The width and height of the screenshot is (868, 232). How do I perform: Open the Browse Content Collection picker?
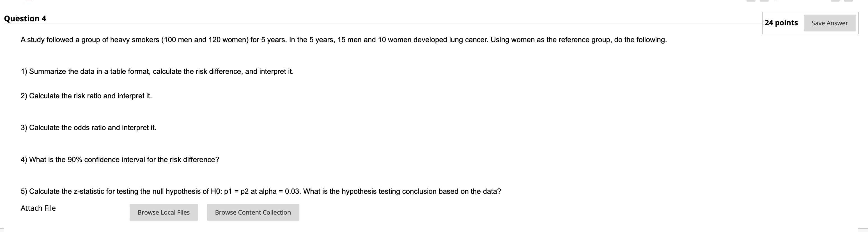[x=253, y=212]
